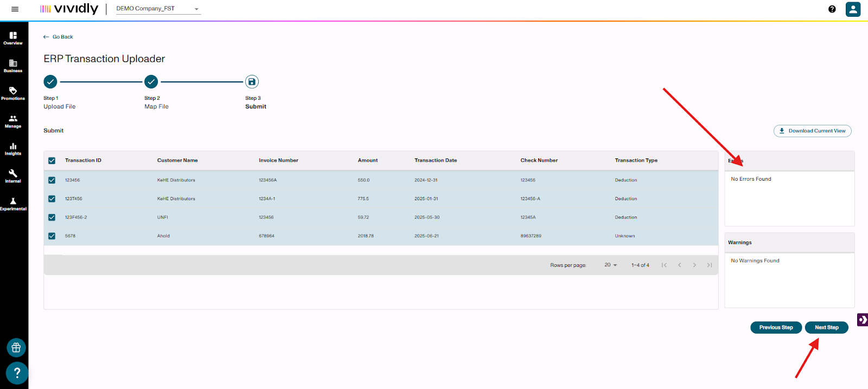Uncheck the select-all header checkbox
The image size is (868, 389).
coord(52,161)
